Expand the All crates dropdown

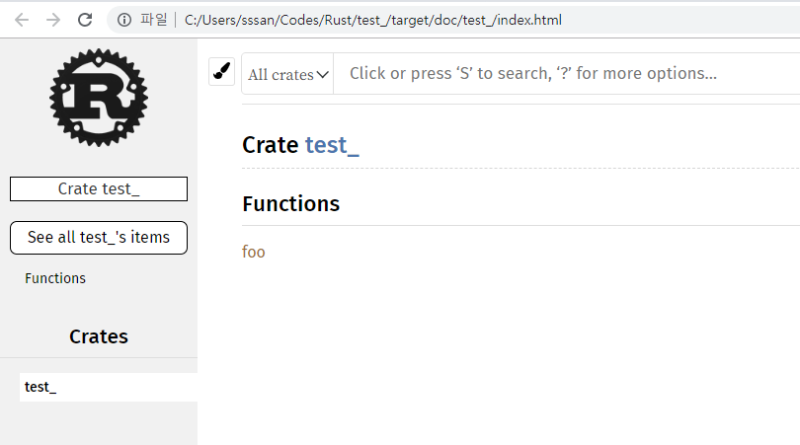pos(288,74)
